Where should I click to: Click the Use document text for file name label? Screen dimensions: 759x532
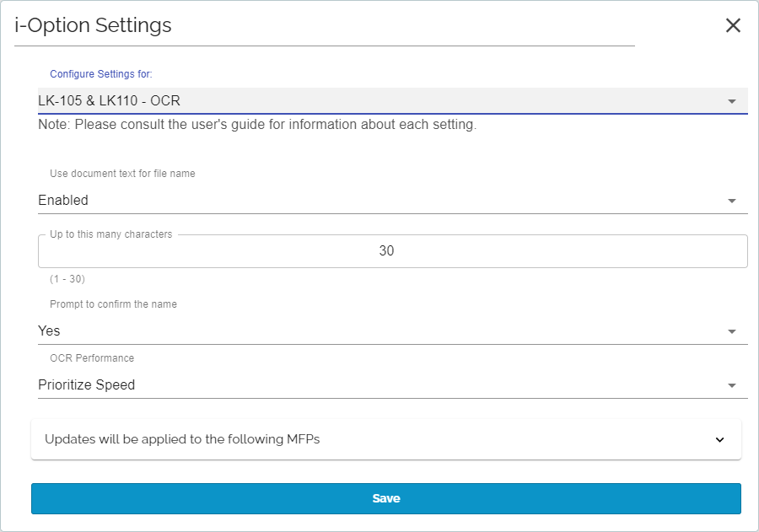122,174
